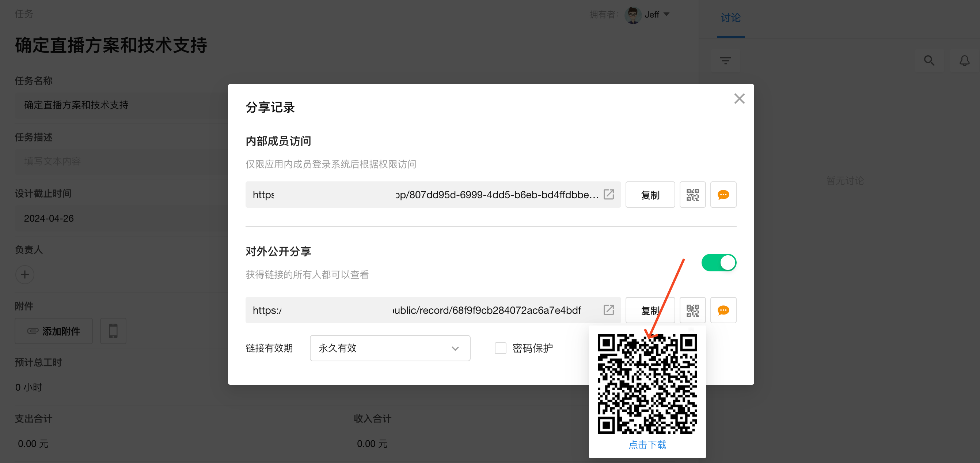Copy the internal member access link

650,195
